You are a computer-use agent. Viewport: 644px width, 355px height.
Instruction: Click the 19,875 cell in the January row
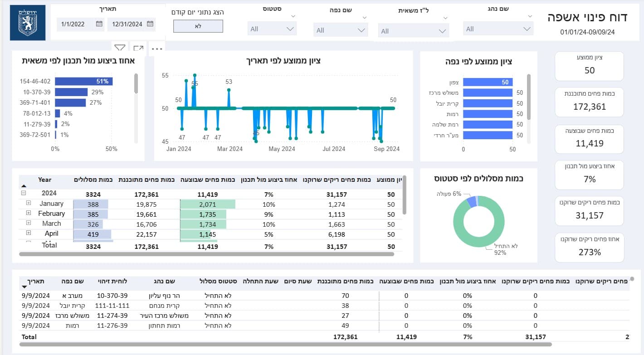point(147,204)
